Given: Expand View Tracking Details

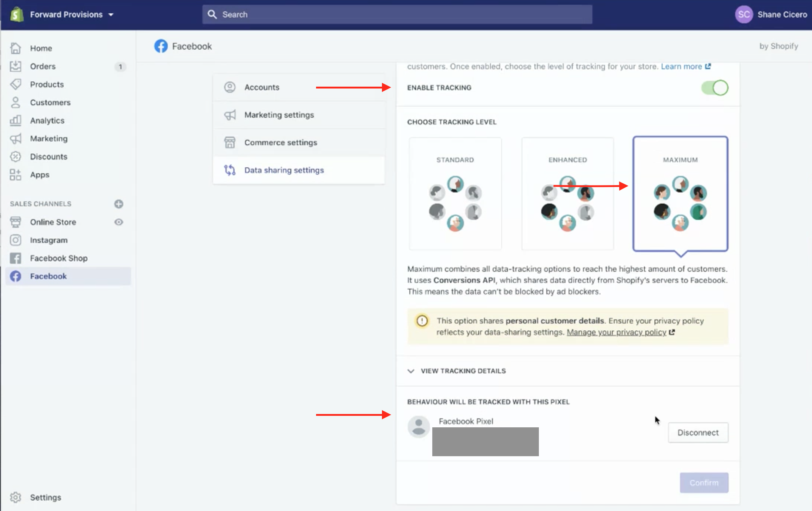Looking at the screenshot, I should pyautogui.click(x=457, y=371).
